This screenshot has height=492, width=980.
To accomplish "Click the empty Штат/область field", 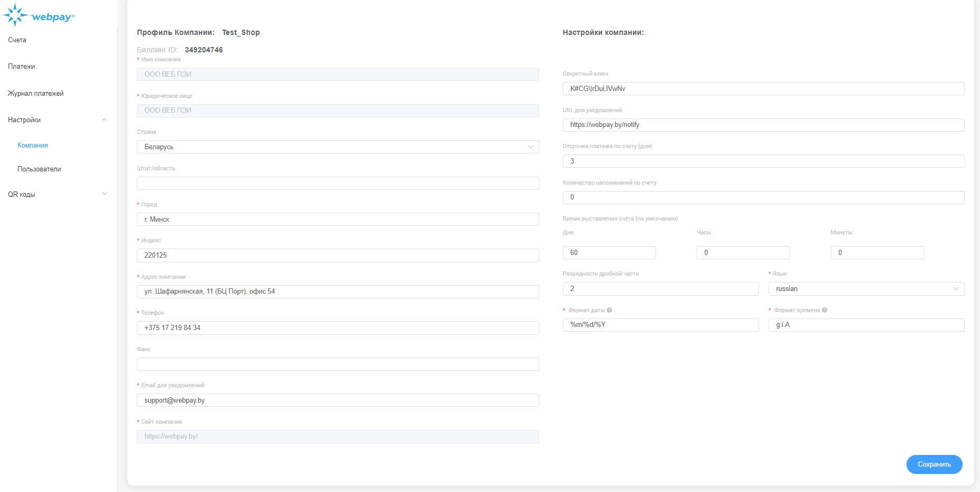I will tap(337, 184).
